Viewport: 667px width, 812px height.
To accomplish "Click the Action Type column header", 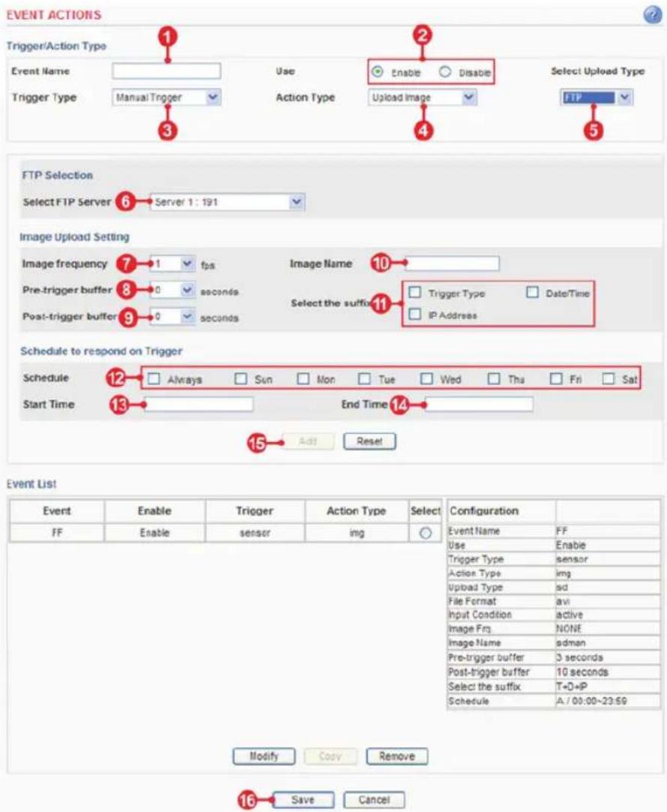I will (356, 511).
